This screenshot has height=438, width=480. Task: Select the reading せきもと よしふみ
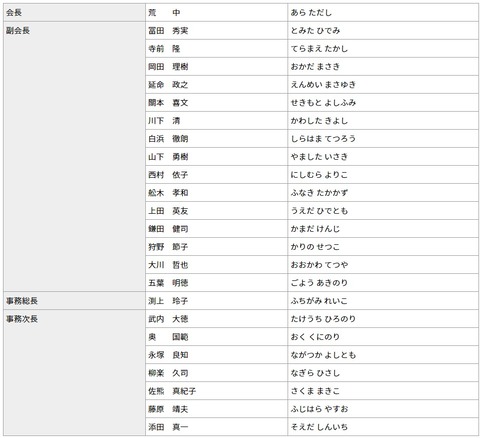click(323, 103)
